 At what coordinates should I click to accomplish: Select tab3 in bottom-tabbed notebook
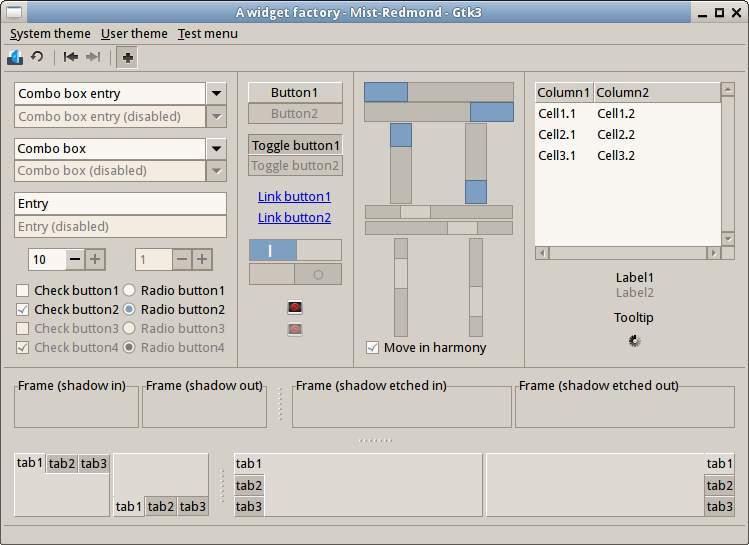193,506
